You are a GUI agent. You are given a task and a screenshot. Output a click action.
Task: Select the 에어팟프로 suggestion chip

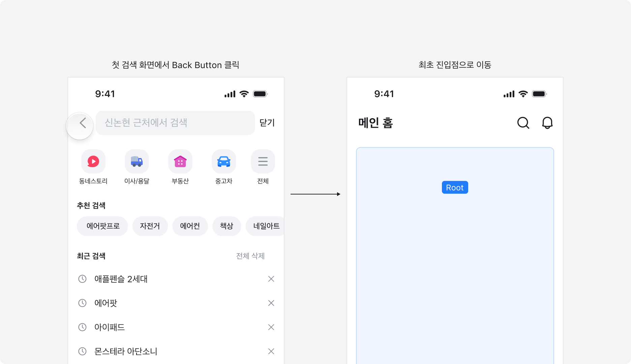pos(102,226)
